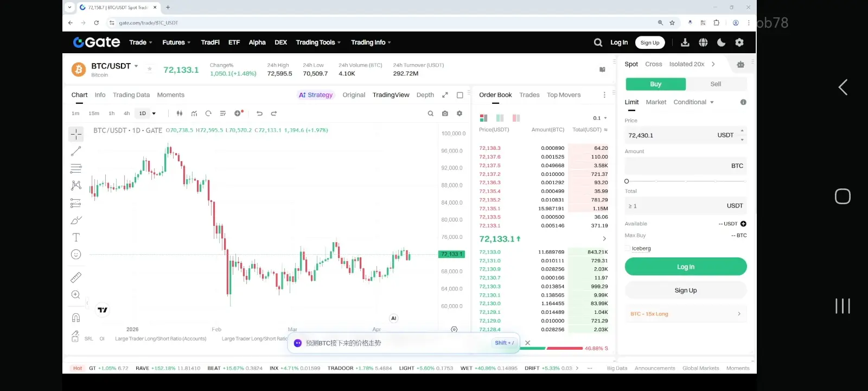Select the Buy side toggle
This screenshot has width=868, height=391.
point(656,84)
